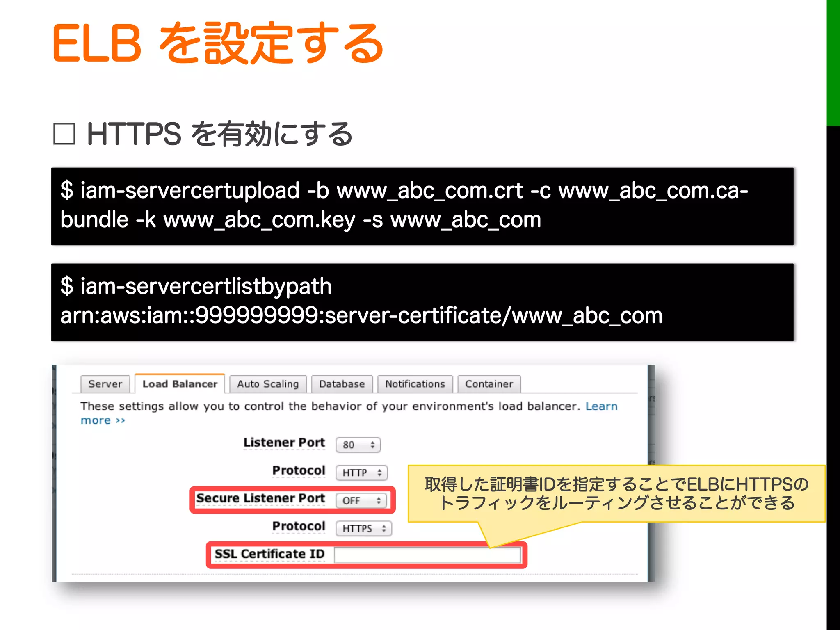
Task: Click the arn:aws:iam server-certificate output line
Action: [x=361, y=315]
